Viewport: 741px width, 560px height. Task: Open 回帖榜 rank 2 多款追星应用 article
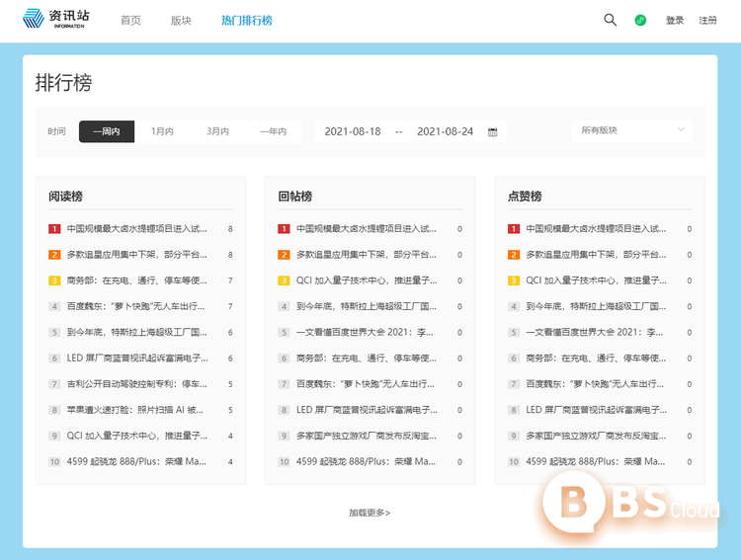(x=367, y=255)
